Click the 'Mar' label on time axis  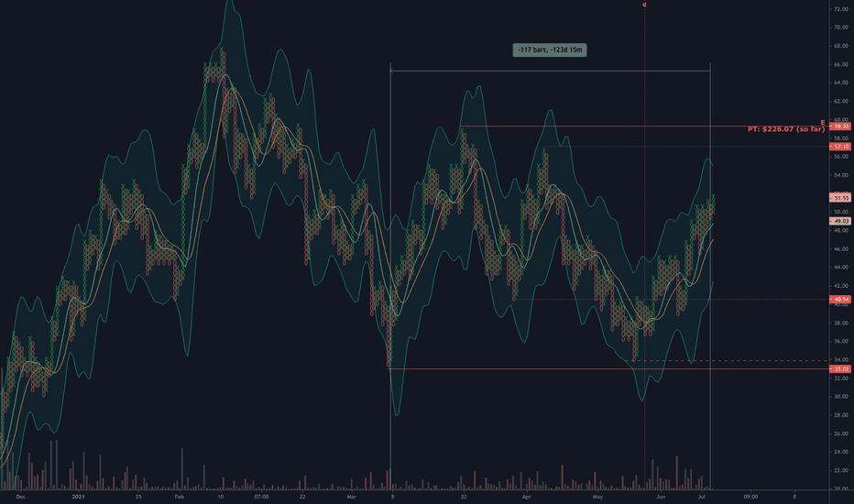(351, 497)
